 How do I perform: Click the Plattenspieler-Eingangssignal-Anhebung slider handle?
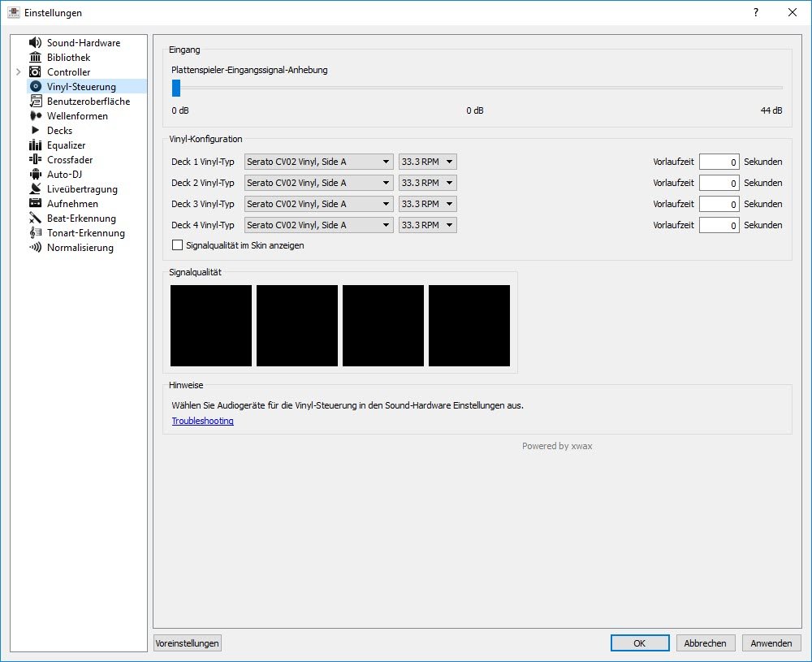[176, 88]
